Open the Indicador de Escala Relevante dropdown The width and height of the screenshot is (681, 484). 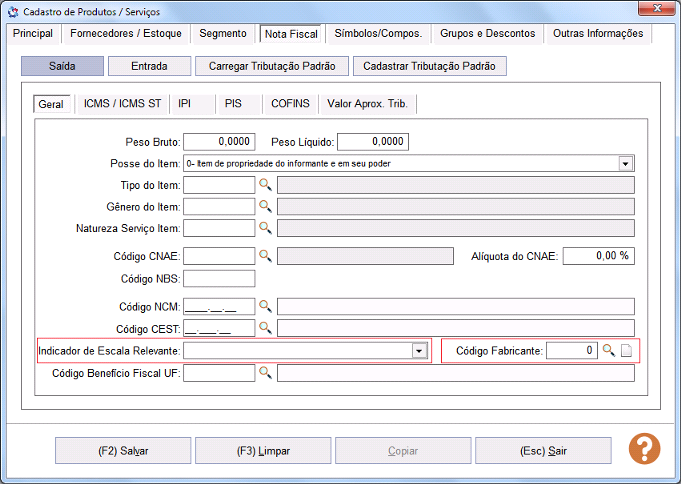coord(419,351)
